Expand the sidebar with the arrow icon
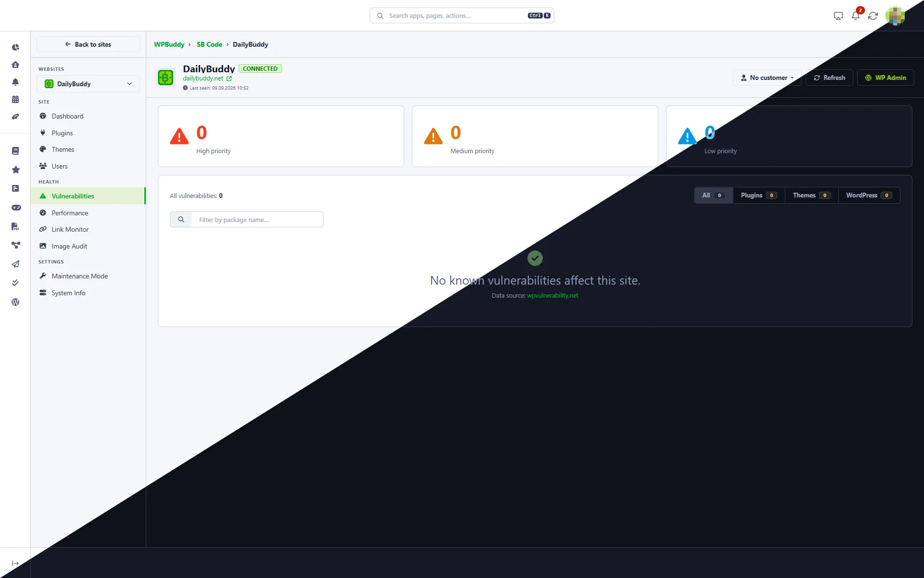 [15, 563]
